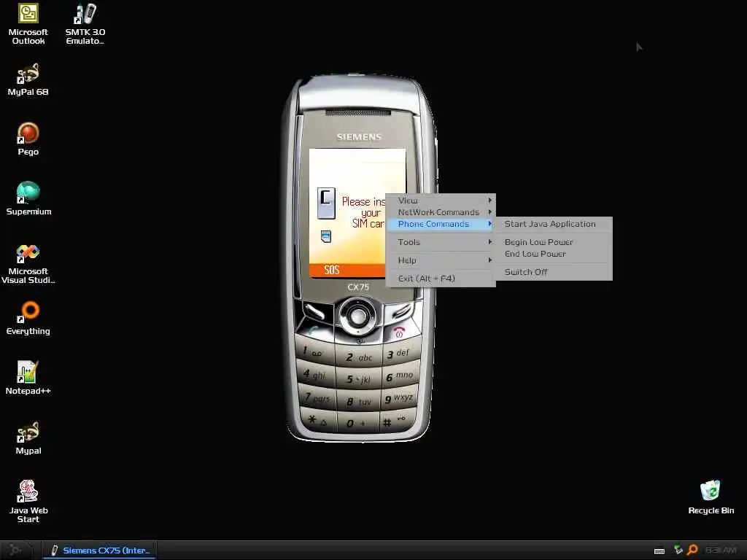Viewport: 747px width, 560px height.
Task: Click the keyboard icon in the system tray
Action: point(659,551)
